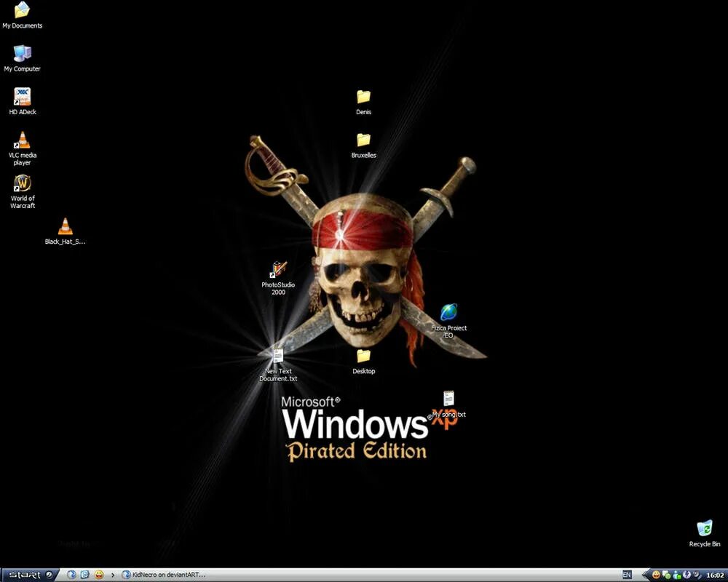Image resolution: width=728 pixels, height=582 pixels.
Task: Open the Denis folder
Action: coord(364,98)
